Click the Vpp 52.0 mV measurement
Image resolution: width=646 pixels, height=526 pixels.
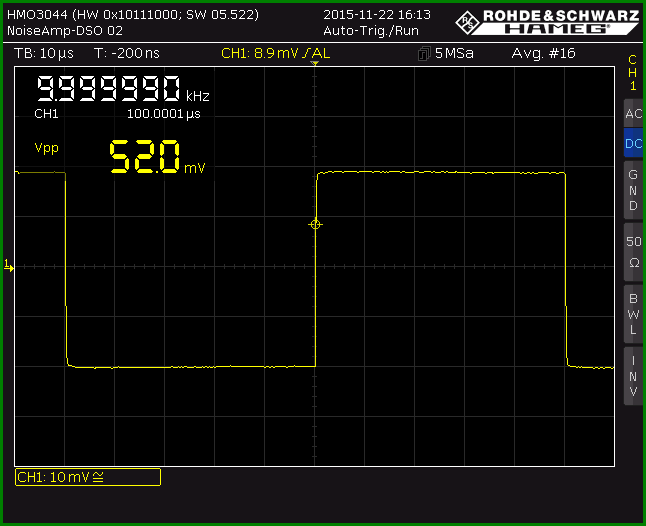(119, 157)
